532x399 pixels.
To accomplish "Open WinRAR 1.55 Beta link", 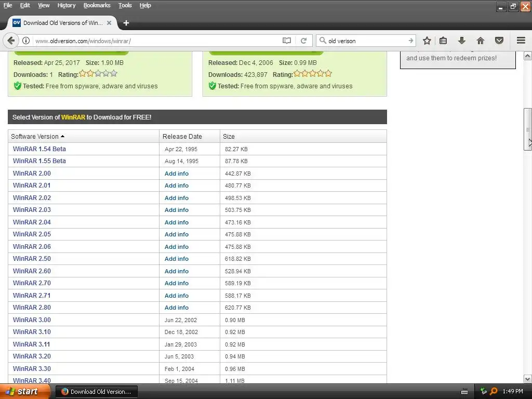I will (x=39, y=161).
